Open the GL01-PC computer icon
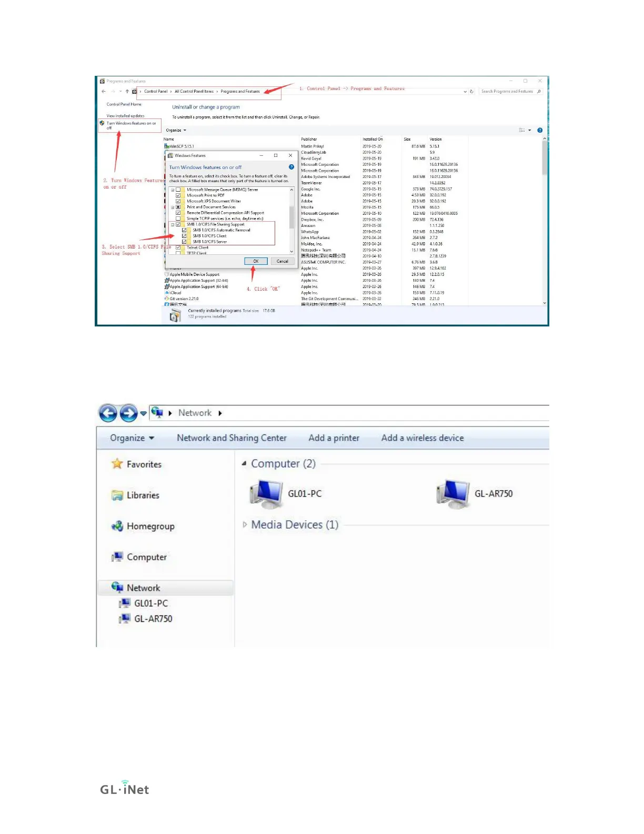 click(267, 494)
